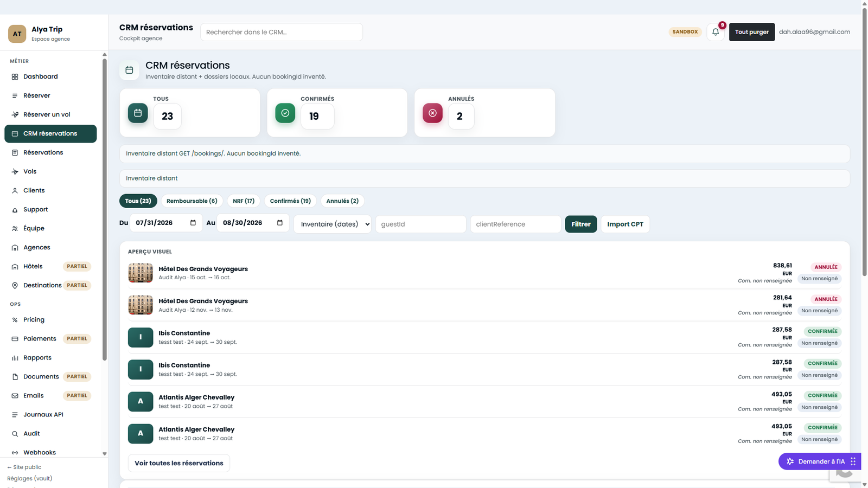Click the green checkmark icon in Confirmés card
868x488 pixels.
tap(285, 113)
